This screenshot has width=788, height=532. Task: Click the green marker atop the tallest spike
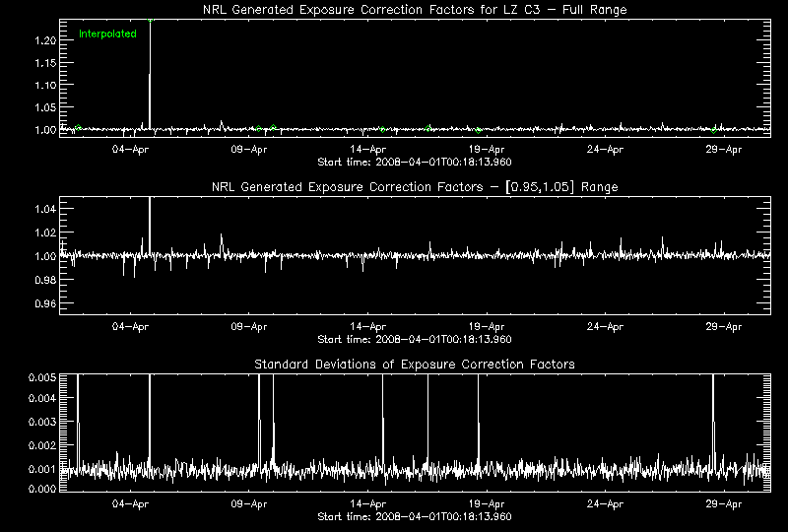(x=150, y=20)
